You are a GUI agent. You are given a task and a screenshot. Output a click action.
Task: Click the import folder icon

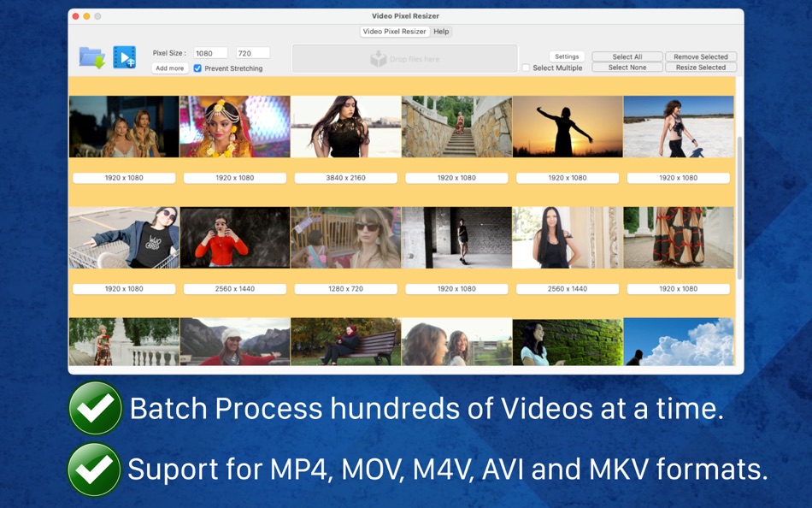tap(92, 57)
